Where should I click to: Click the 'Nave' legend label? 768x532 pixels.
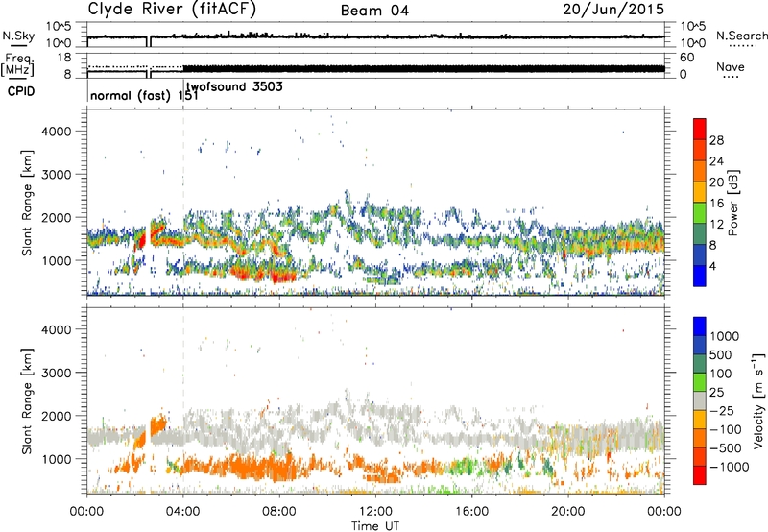[731, 66]
